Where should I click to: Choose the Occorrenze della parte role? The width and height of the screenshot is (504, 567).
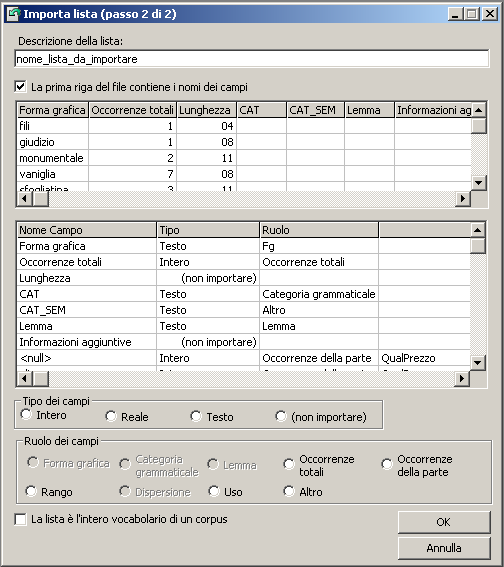386,464
